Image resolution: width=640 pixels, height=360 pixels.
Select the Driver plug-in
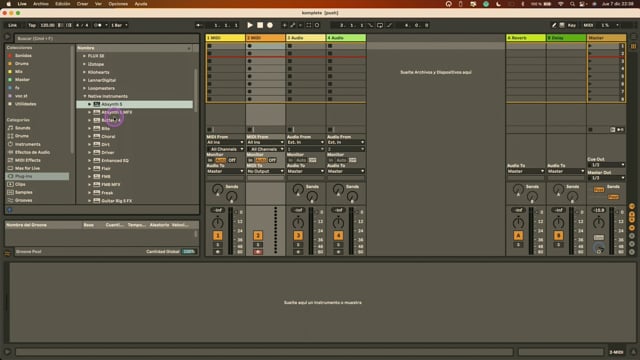(x=108, y=153)
